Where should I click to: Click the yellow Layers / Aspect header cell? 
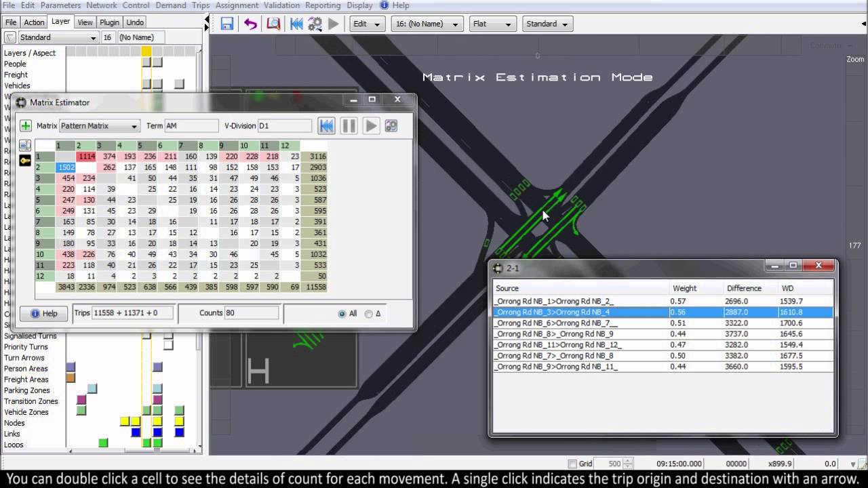(x=146, y=52)
